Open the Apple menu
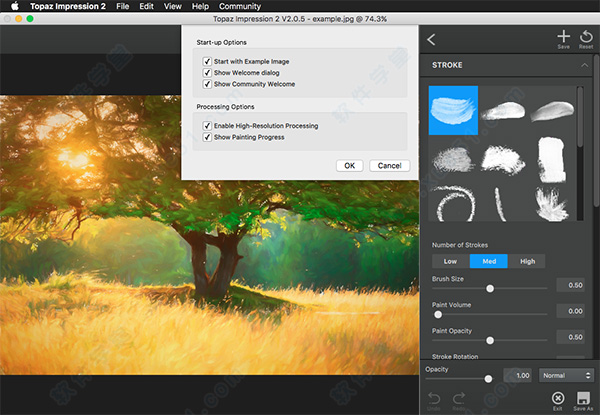This screenshot has height=415, width=600. click(14, 6)
